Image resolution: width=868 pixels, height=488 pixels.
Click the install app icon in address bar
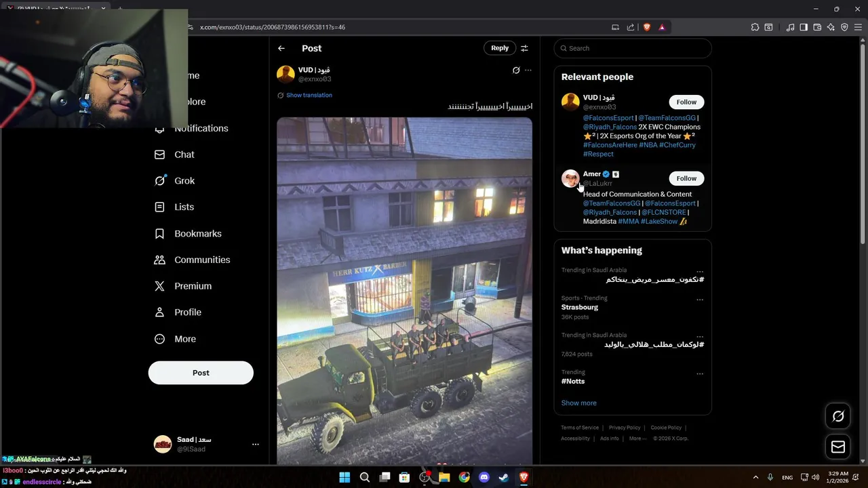(x=615, y=27)
